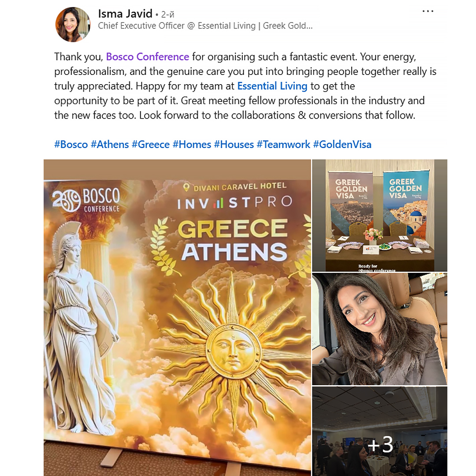Select the #GoldenVisa hashtag
Screen dimensions: 476x476
click(x=342, y=144)
